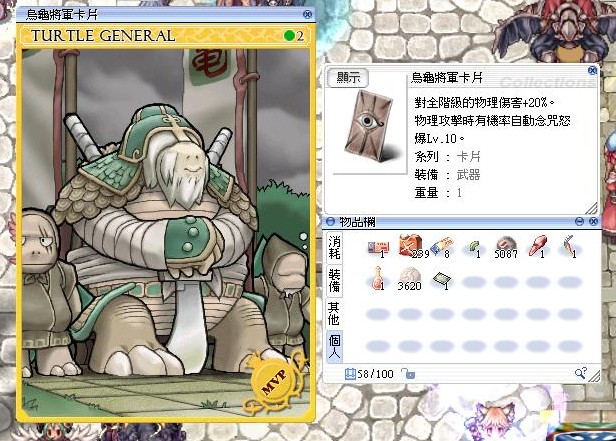The image size is (616, 441).
Task: Select the red box item with count 239
Action: pos(410,245)
